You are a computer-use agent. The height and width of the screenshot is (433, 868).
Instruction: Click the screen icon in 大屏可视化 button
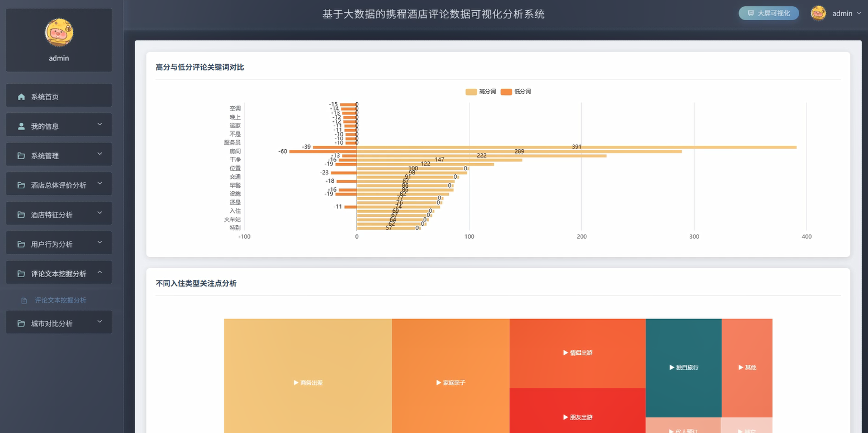point(751,13)
